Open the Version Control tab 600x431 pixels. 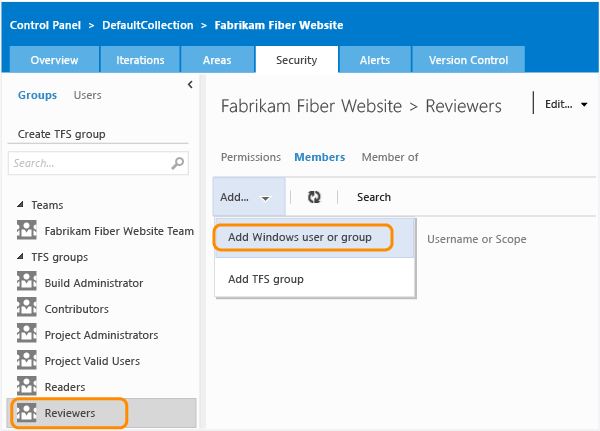pyautogui.click(x=468, y=60)
